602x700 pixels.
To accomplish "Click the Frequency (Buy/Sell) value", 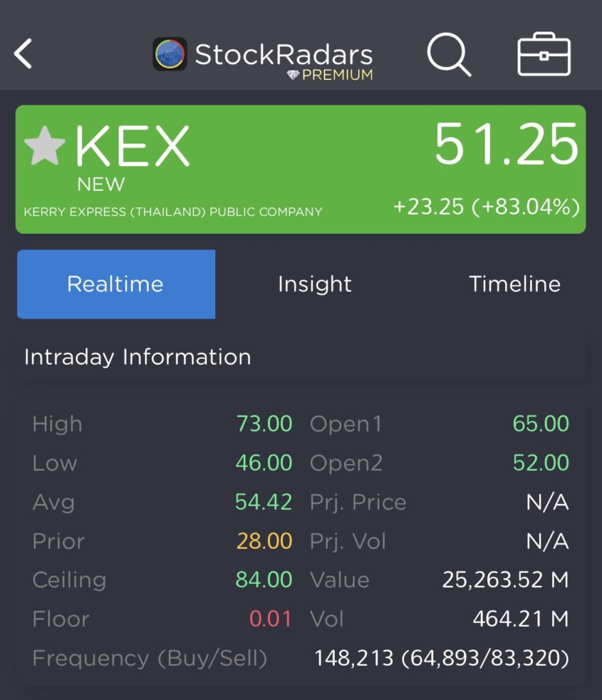I will pos(441,658).
